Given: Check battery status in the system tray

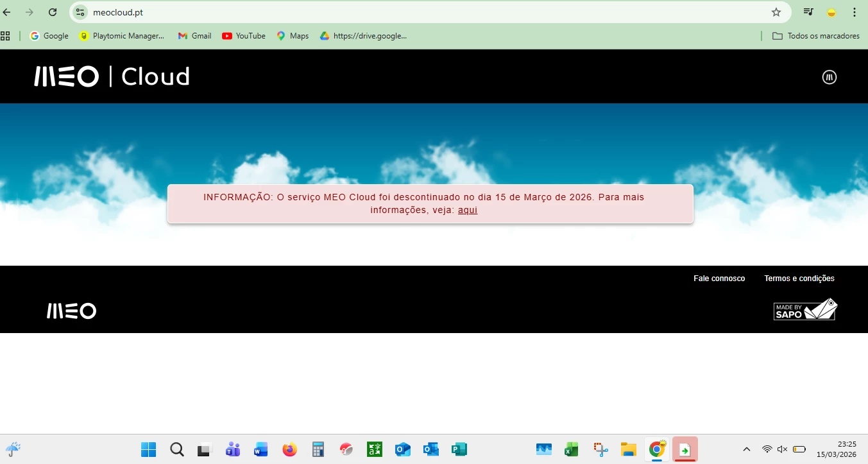Looking at the screenshot, I should tap(799, 449).
